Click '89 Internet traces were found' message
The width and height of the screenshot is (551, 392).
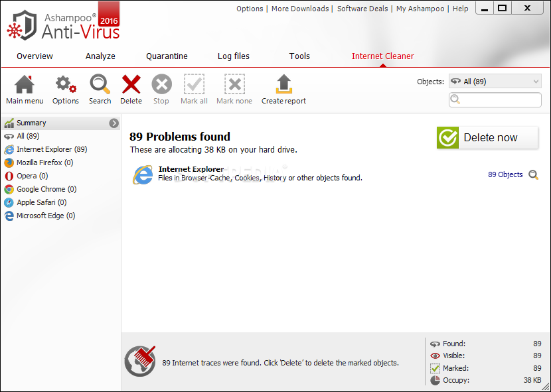[x=280, y=363]
